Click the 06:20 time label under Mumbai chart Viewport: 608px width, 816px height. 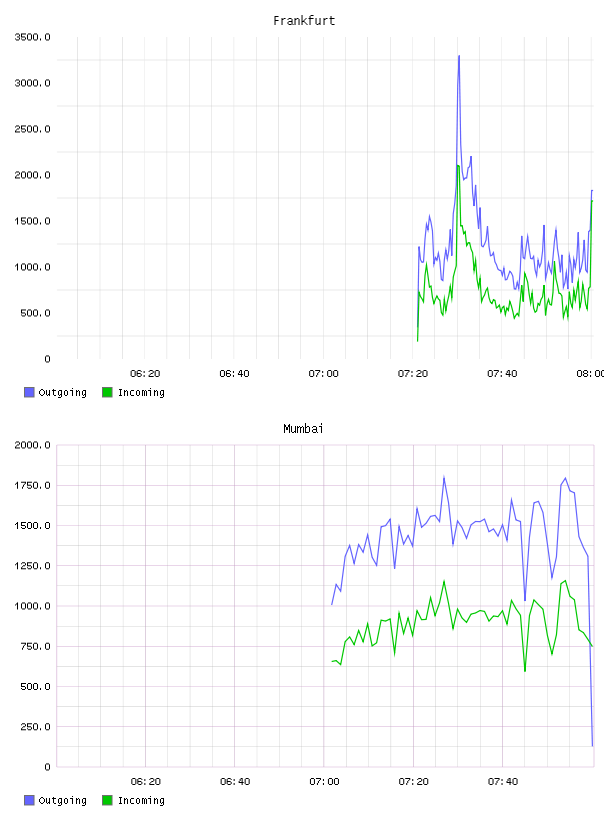pos(146,782)
